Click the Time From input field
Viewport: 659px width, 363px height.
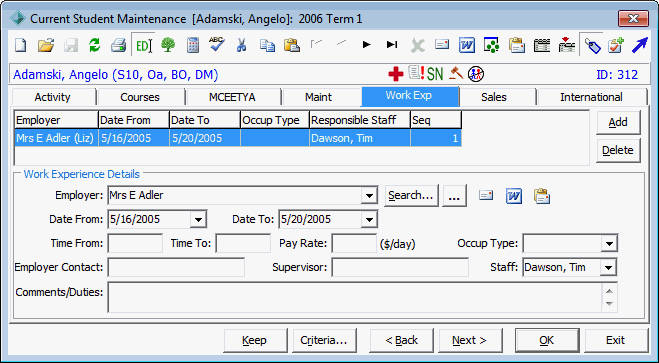click(x=135, y=244)
